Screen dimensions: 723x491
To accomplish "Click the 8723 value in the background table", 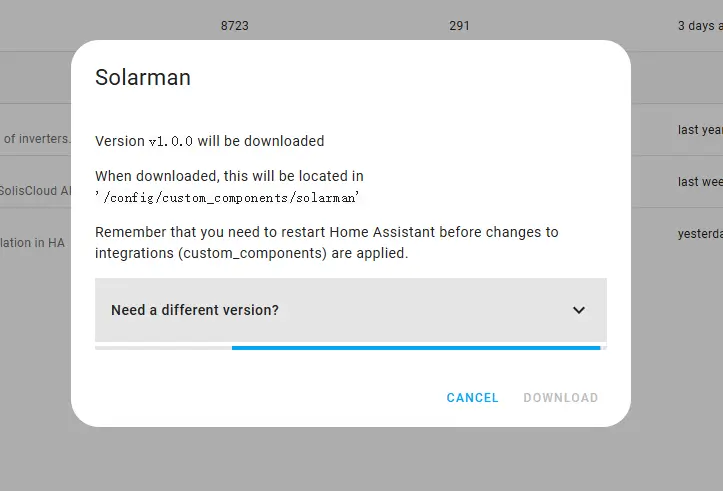I will point(235,26).
